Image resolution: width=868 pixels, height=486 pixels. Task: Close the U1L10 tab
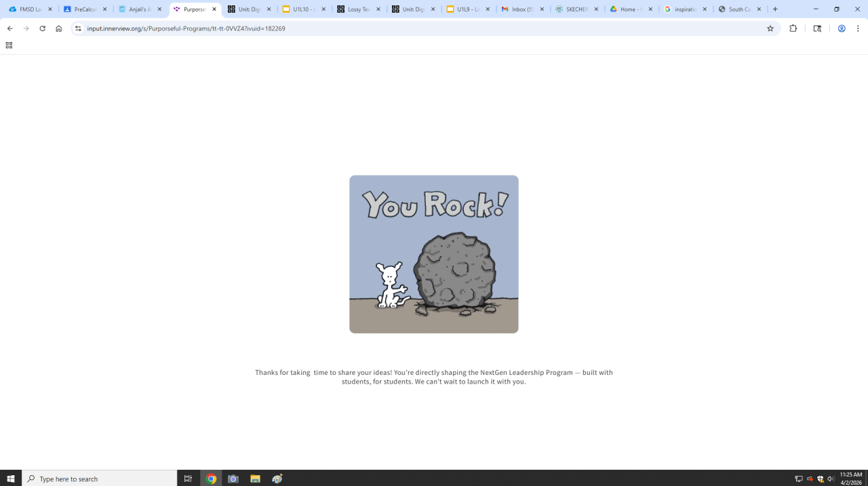[x=323, y=9]
